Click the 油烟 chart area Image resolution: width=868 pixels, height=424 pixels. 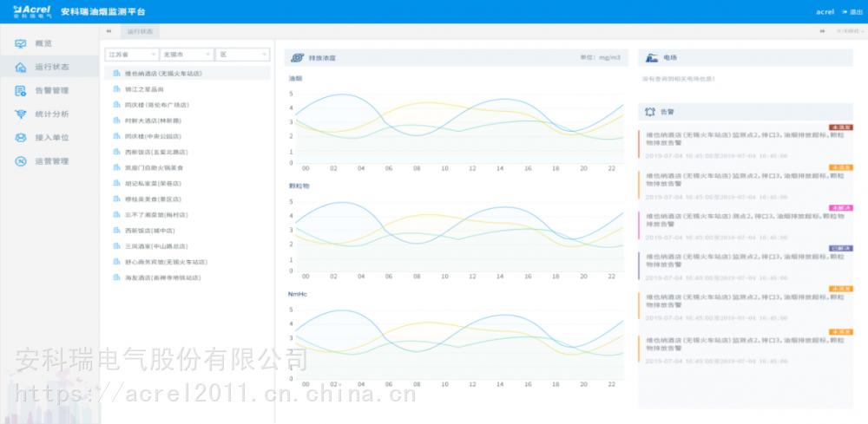[x=459, y=128]
